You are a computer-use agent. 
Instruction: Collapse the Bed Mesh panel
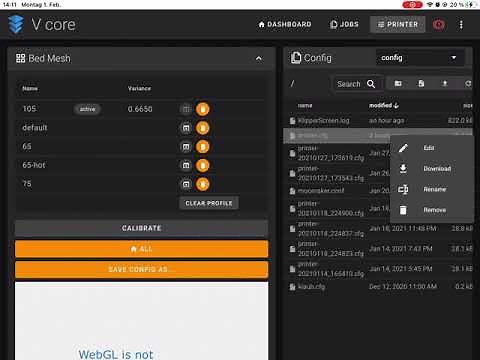[x=259, y=59]
